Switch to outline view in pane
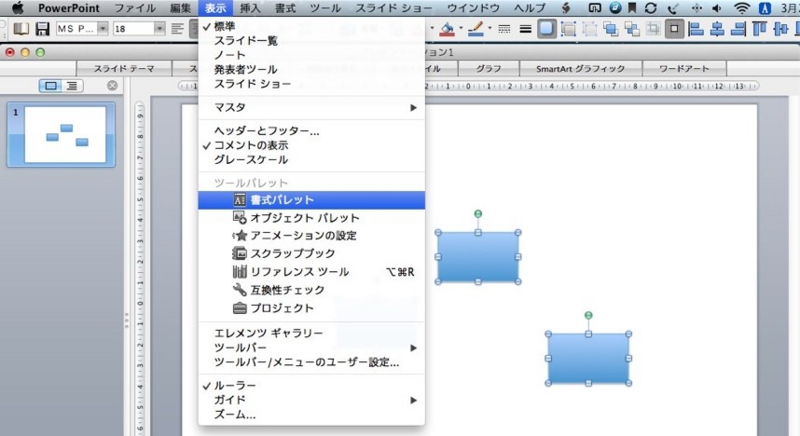Viewport: 800px width, 436px height. tap(72, 86)
